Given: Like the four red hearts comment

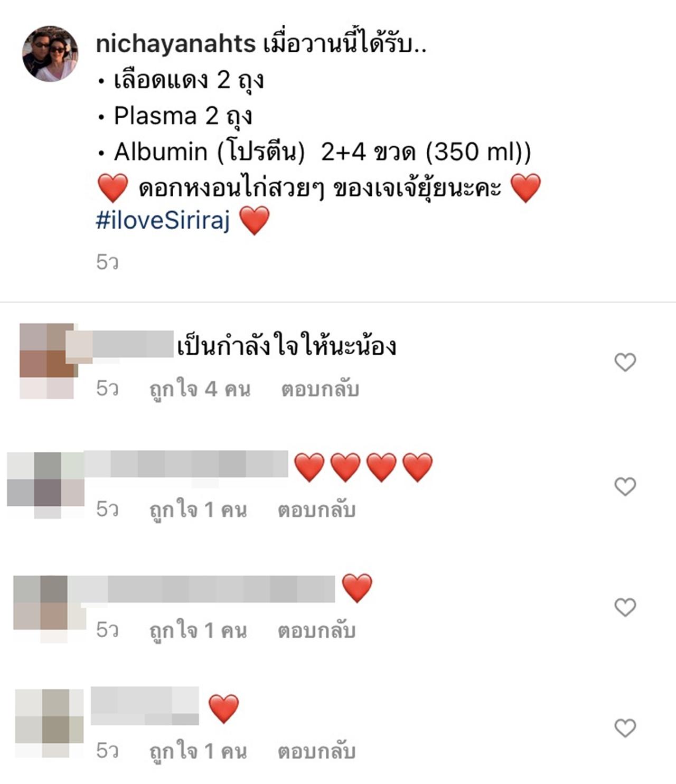Looking at the screenshot, I should [x=625, y=486].
